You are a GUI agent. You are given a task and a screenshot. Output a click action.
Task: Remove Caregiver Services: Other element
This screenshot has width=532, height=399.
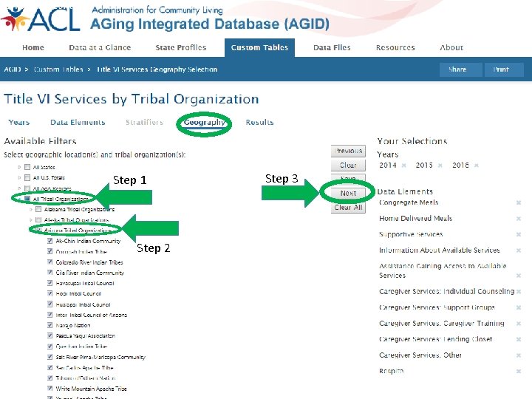[519, 355]
